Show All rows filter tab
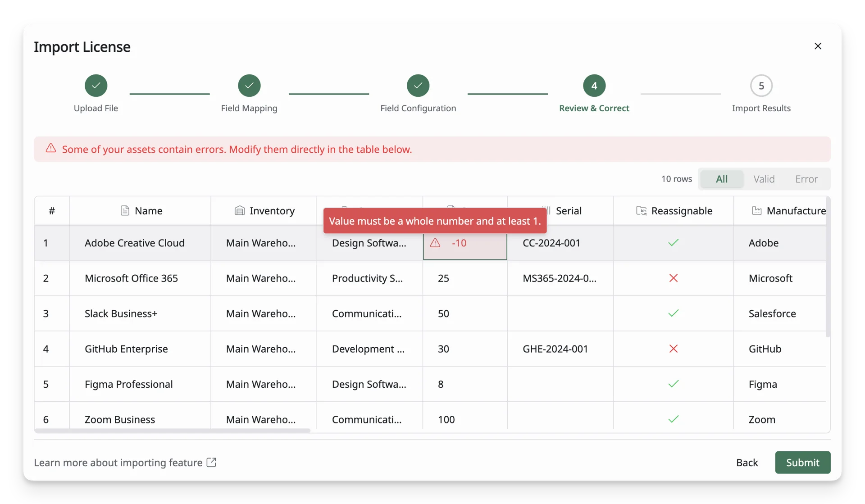 722,179
